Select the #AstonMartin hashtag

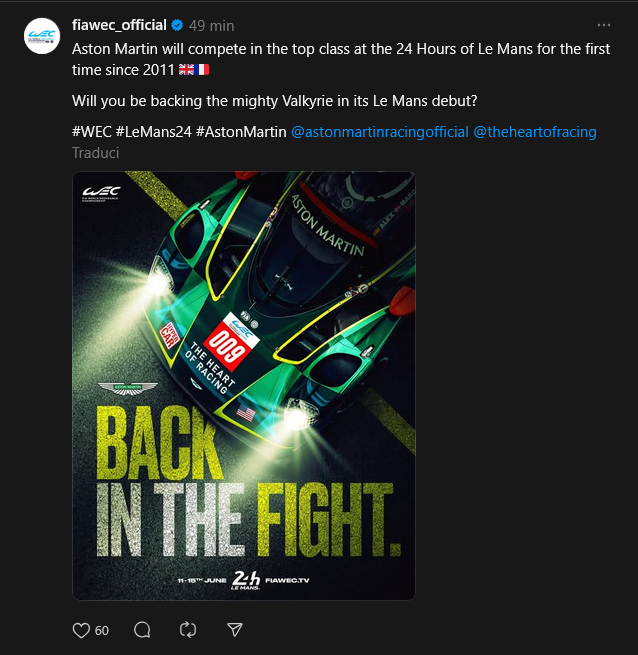click(x=241, y=132)
